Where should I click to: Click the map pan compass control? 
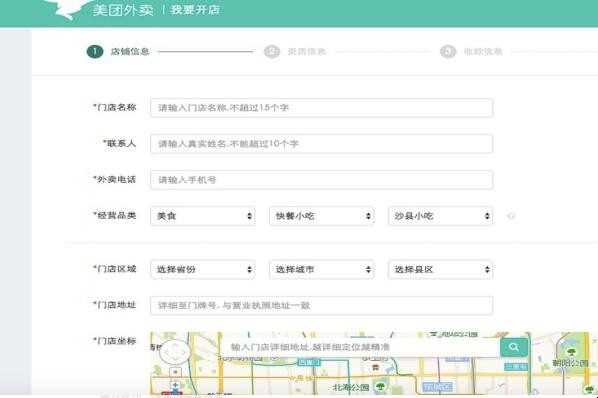[175, 351]
